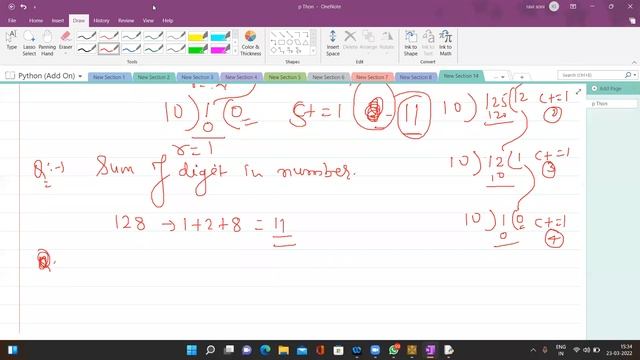The image size is (640, 360).
Task: Open the New Section 2 tab
Action: 154,77
